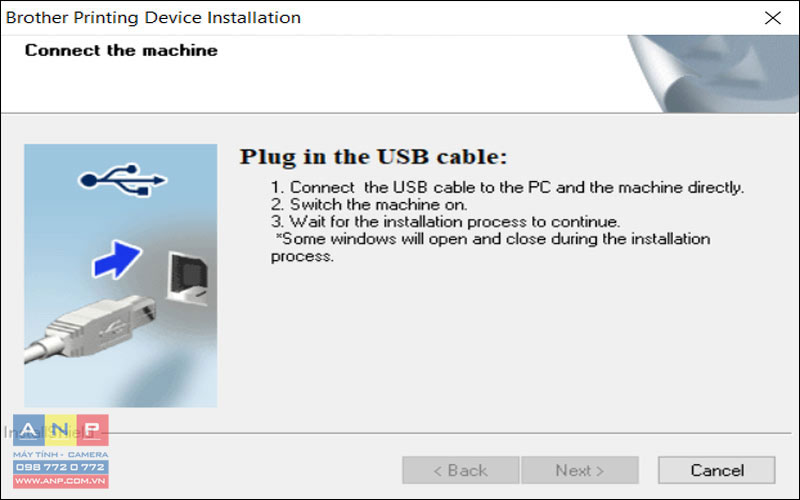This screenshot has width=800, height=500.
Task: Click the greyed-out Next button
Action: [x=580, y=470]
